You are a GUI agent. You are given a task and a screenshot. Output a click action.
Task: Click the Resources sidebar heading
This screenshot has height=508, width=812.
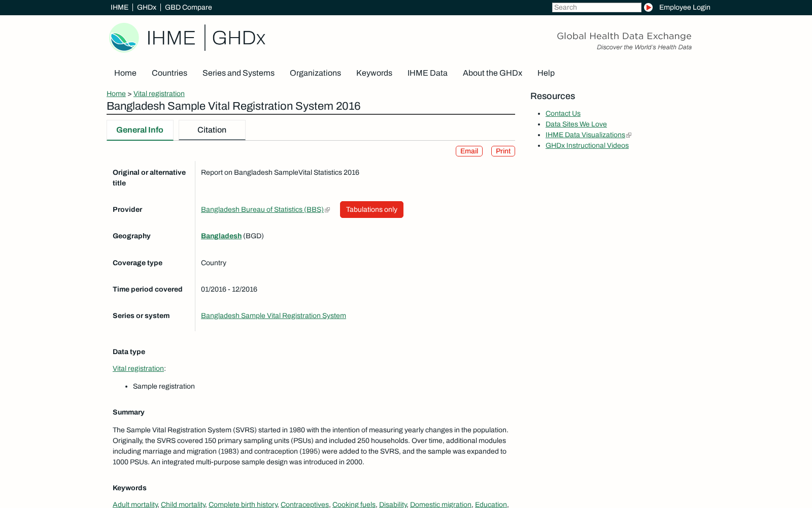tap(553, 96)
